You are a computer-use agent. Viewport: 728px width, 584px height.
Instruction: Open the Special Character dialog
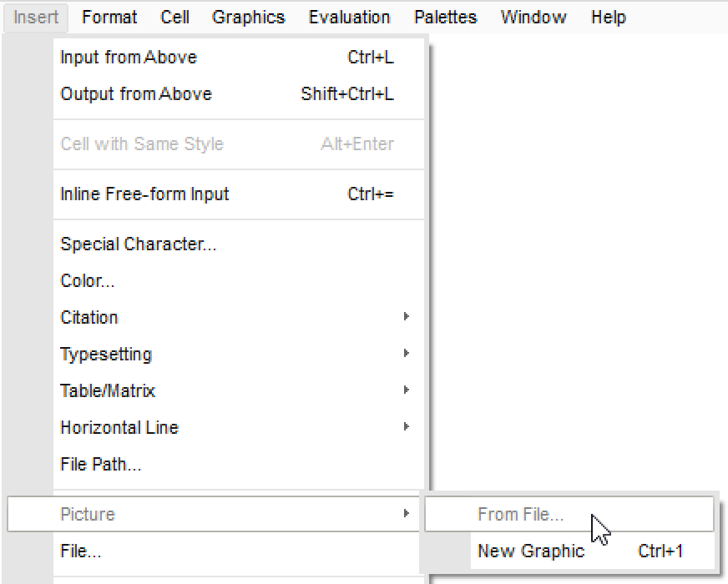tap(139, 244)
